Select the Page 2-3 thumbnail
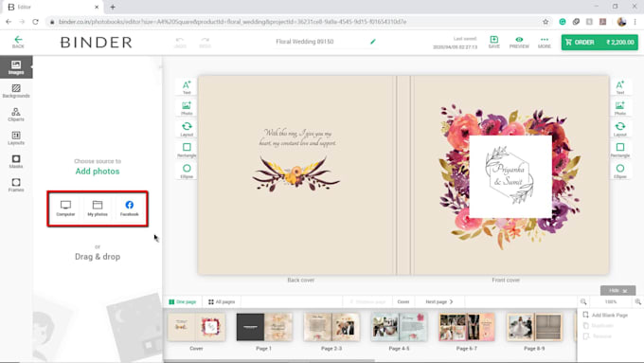This screenshot has width=644, height=363. coord(331,327)
